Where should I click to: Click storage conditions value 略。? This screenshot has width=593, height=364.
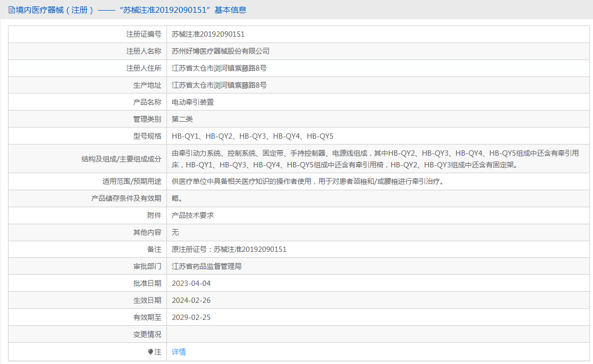tap(177, 199)
